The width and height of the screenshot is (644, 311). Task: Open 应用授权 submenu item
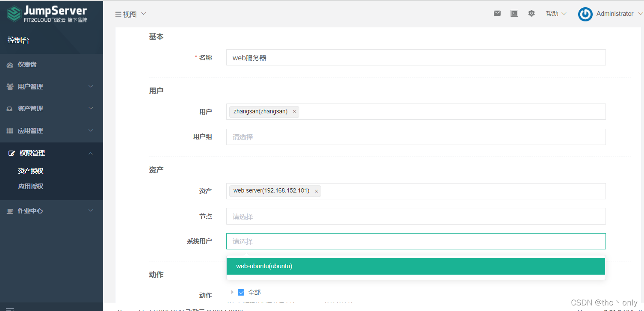click(x=31, y=186)
